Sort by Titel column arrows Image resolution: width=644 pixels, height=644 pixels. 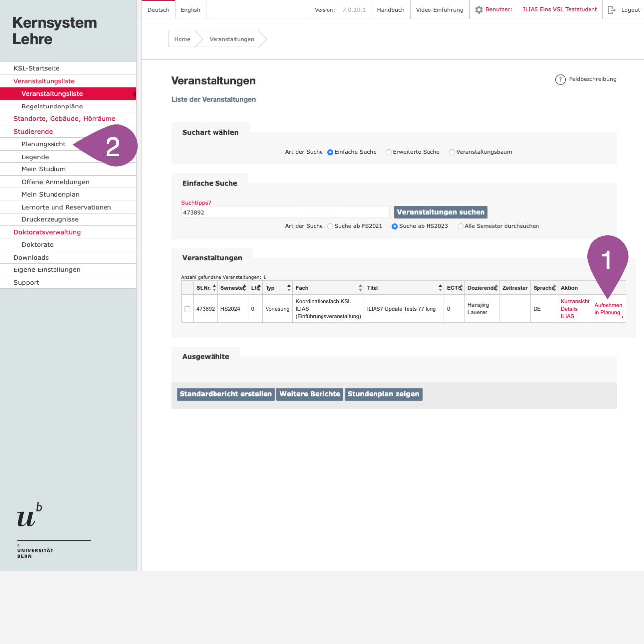pos(440,288)
